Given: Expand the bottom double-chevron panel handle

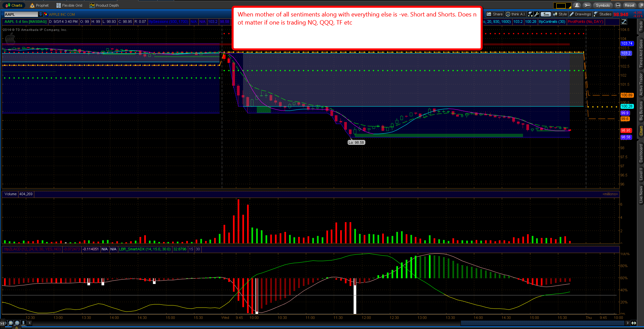Looking at the screenshot, I should pyautogui.click(x=16, y=327).
